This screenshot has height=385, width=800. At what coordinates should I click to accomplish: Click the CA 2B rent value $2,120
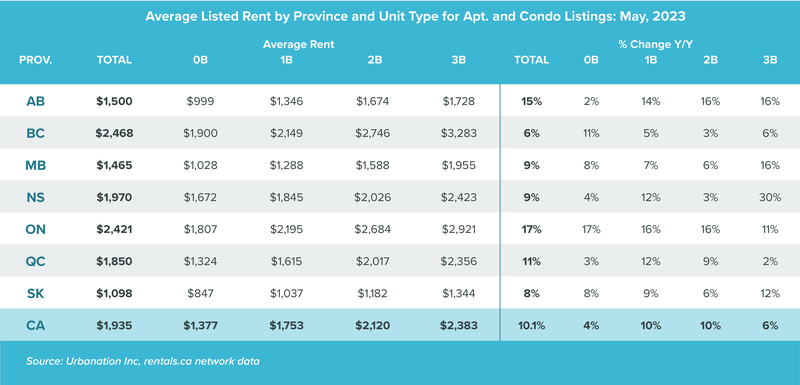pos(373,325)
